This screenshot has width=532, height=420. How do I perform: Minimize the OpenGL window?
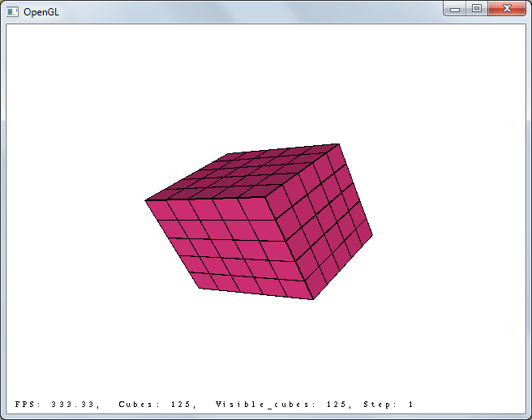pyautogui.click(x=455, y=8)
